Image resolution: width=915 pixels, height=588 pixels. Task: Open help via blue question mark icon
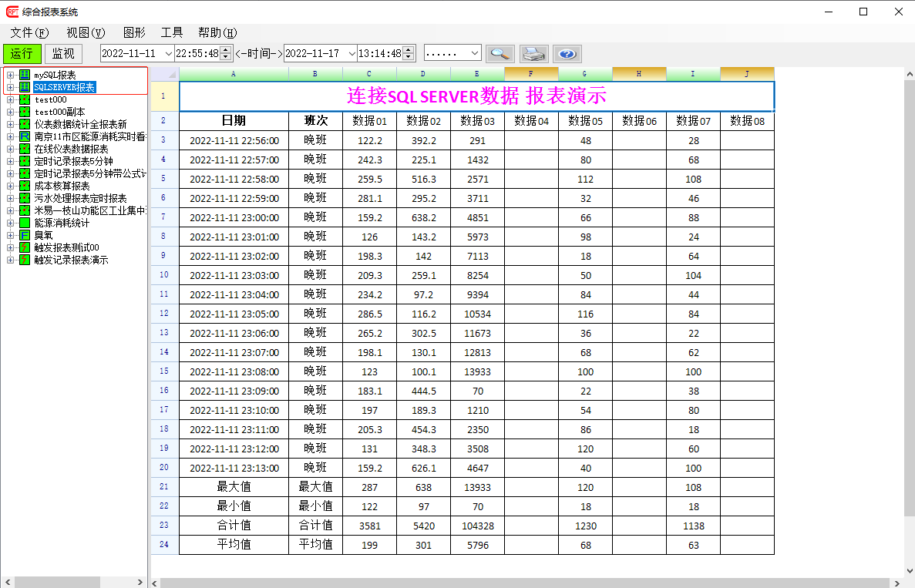[567, 53]
